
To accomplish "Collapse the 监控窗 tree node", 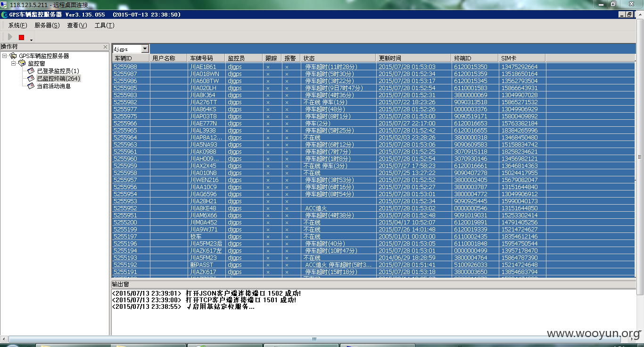I will 14,63.
